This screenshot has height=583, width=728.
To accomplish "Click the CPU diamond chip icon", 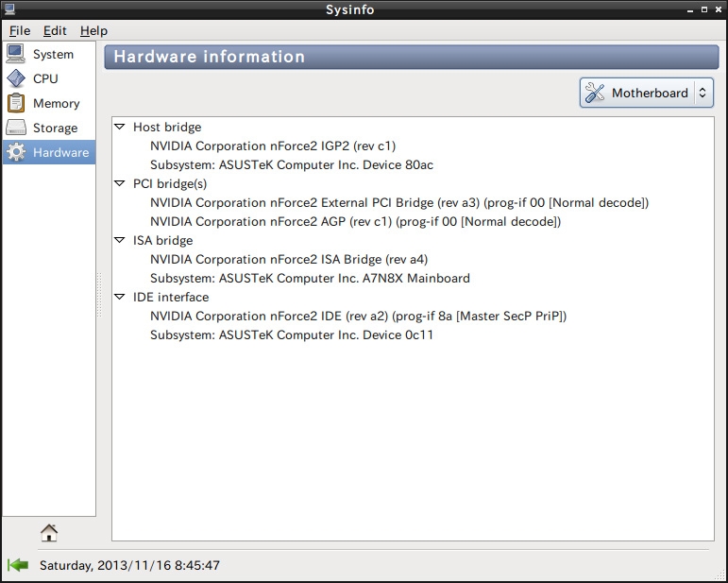I will 16,78.
